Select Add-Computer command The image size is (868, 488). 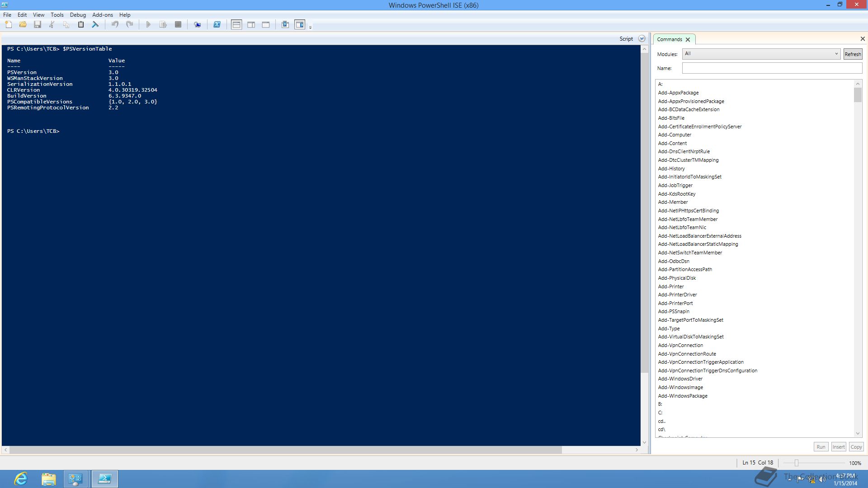tap(675, 135)
